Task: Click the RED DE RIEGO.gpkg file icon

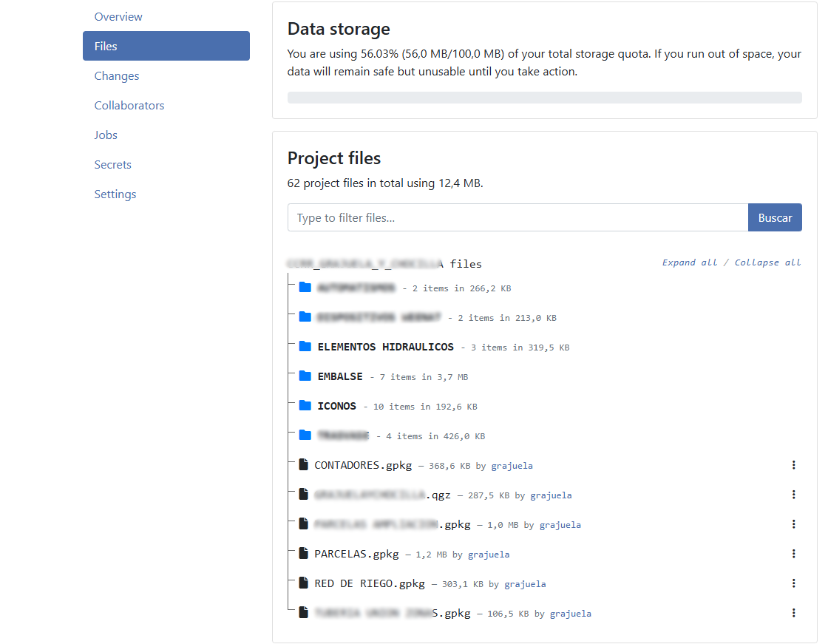Action: pyautogui.click(x=303, y=583)
